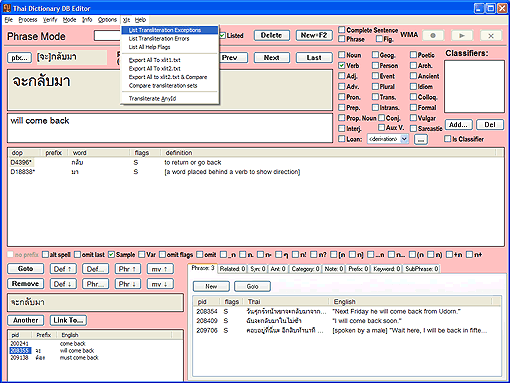The image size is (510, 383).
Task: Click the definition column header
Action: tap(328, 153)
